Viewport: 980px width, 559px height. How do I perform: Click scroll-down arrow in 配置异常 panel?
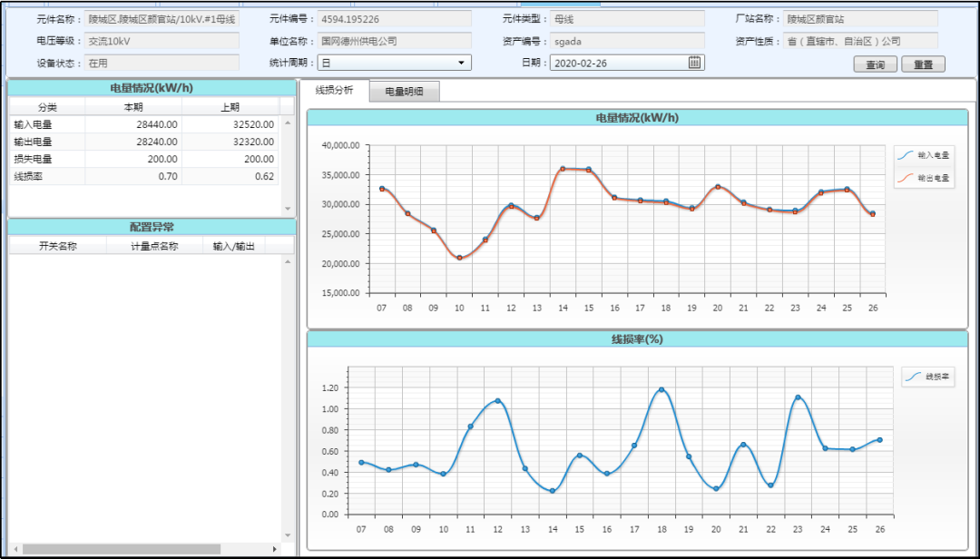288,535
